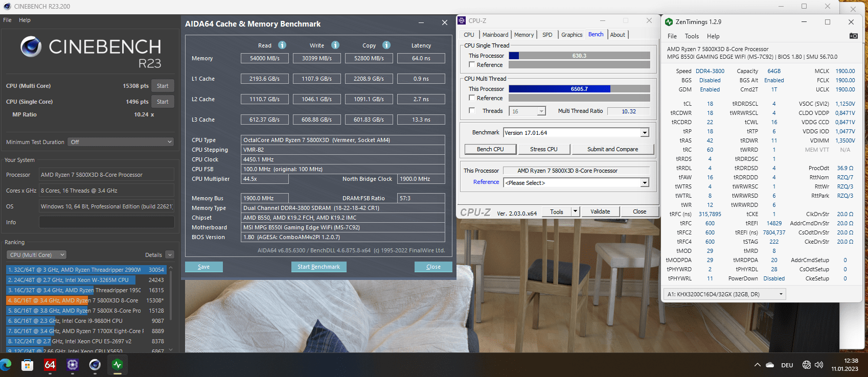The image size is (868, 377).
Task: Toggle Multi Thread Reference checkbox in CPU-Z
Action: coord(472,98)
